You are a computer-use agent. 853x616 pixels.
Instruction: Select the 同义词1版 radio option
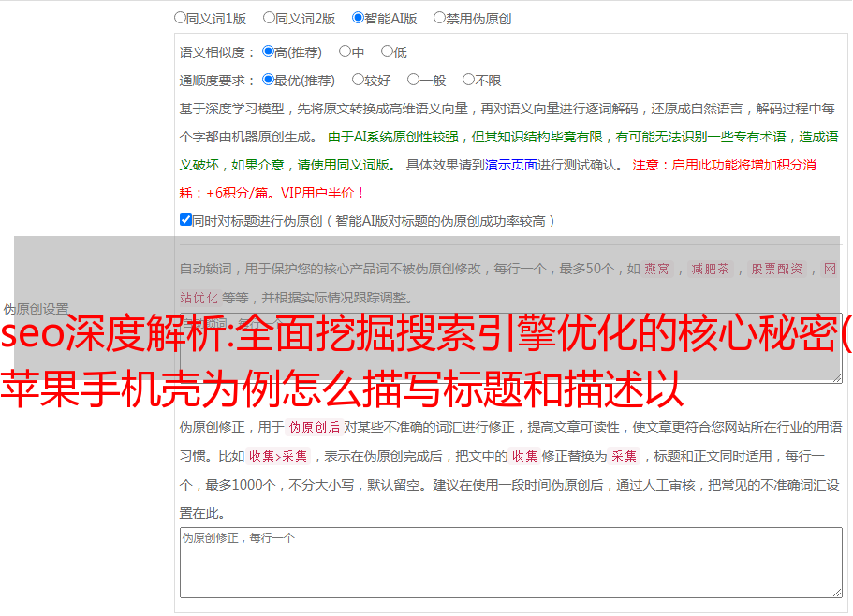pyautogui.click(x=180, y=18)
